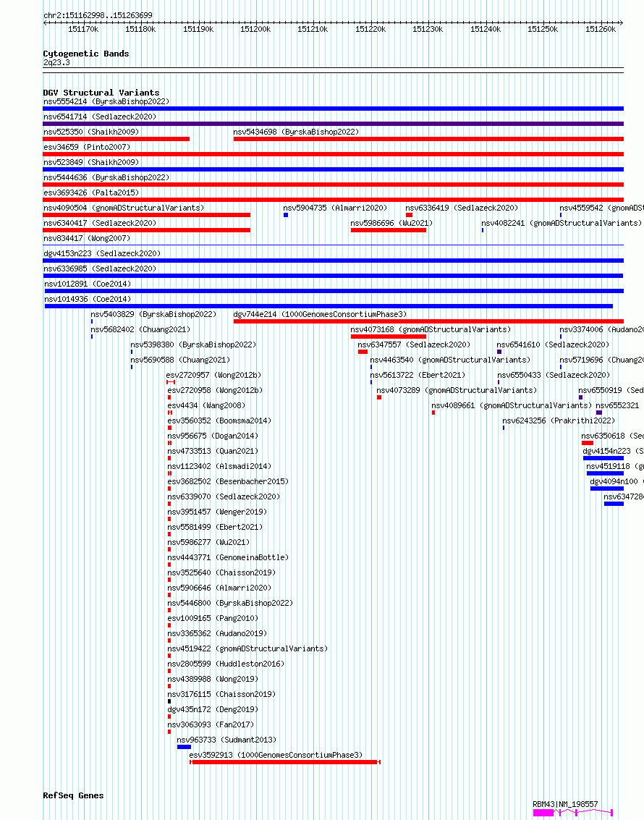This screenshot has height=820, width=644.
Task: Click the red esv3592913 variant bar
Action: coord(285,762)
